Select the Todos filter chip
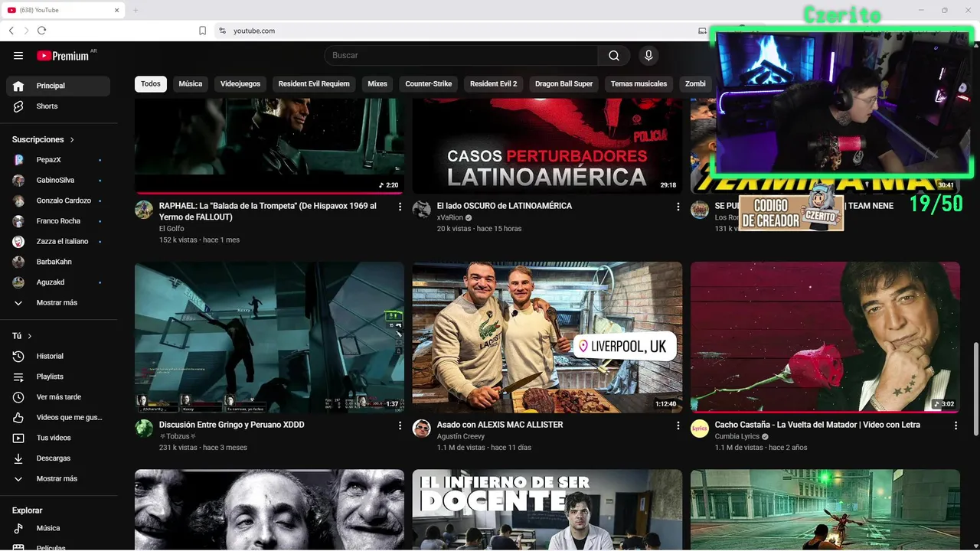980x551 pixels. (151, 83)
